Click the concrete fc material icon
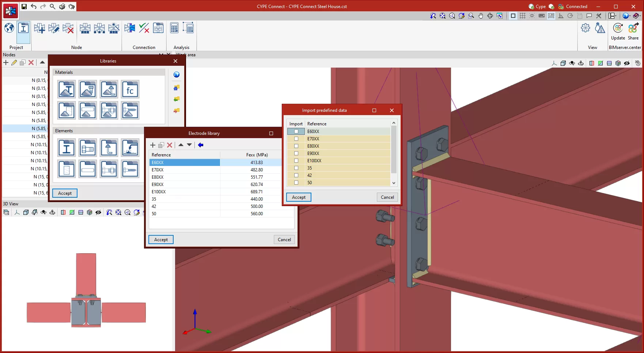This screenshot has height=353, width=644. (x=130, y=90)
